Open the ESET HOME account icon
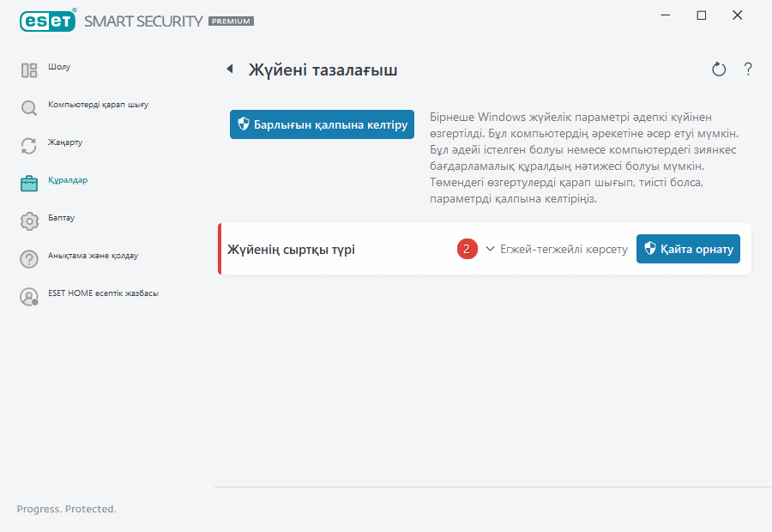This screenshot has width=772, height=532. [x=28, y=293]
